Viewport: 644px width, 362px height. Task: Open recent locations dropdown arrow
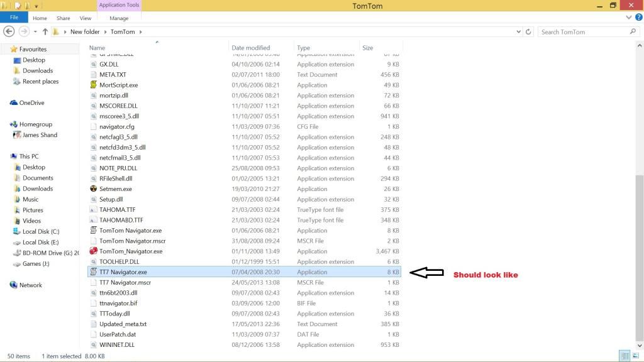pyautogui.click(x=35, y=31)
